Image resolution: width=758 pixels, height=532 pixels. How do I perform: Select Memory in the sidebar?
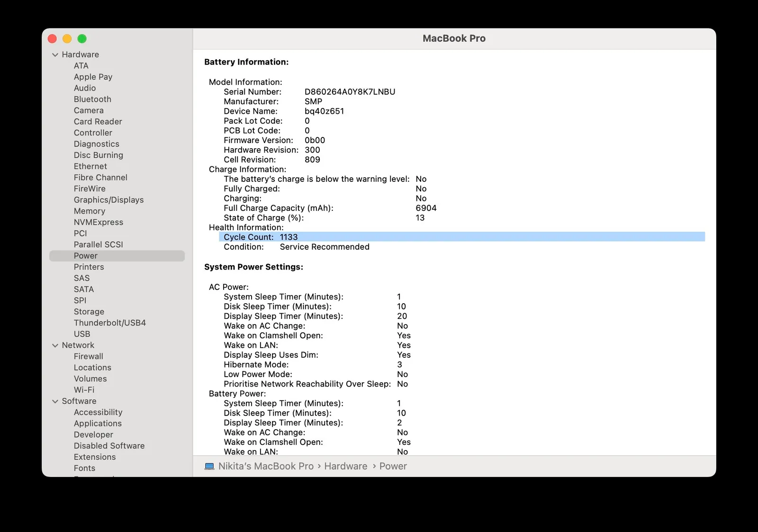click(90, 211)
